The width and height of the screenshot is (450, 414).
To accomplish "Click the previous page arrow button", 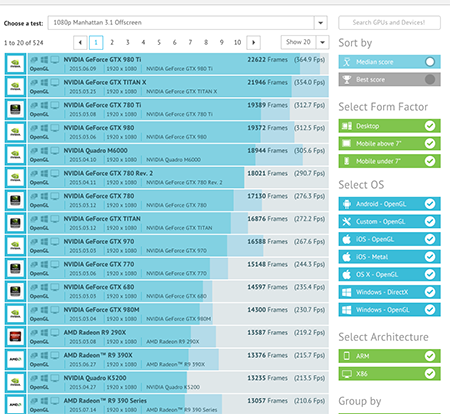I will coord(80,42).
